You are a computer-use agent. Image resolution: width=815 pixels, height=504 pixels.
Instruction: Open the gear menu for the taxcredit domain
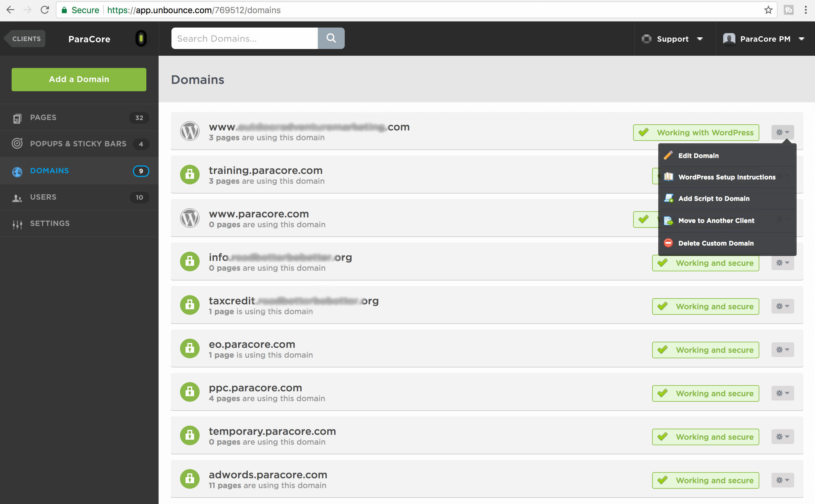click(x=782, y=306)
